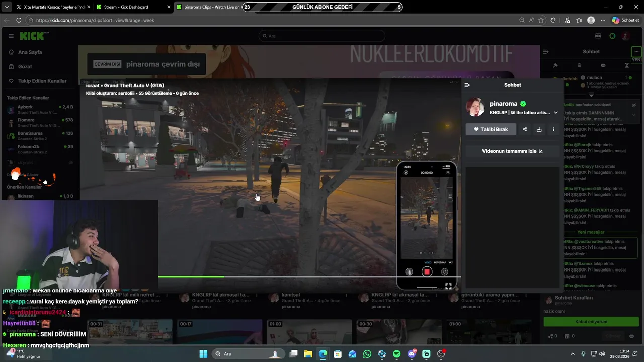Open ilkinsan recommended channel
Screen dimensions: 644x362
click(x=39, y=196)
